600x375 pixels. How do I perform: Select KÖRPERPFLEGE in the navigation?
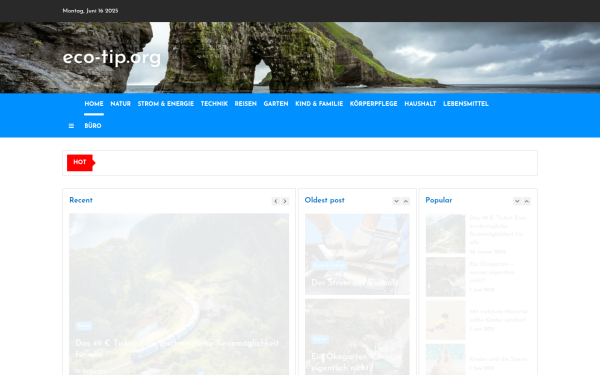(373, 104)
